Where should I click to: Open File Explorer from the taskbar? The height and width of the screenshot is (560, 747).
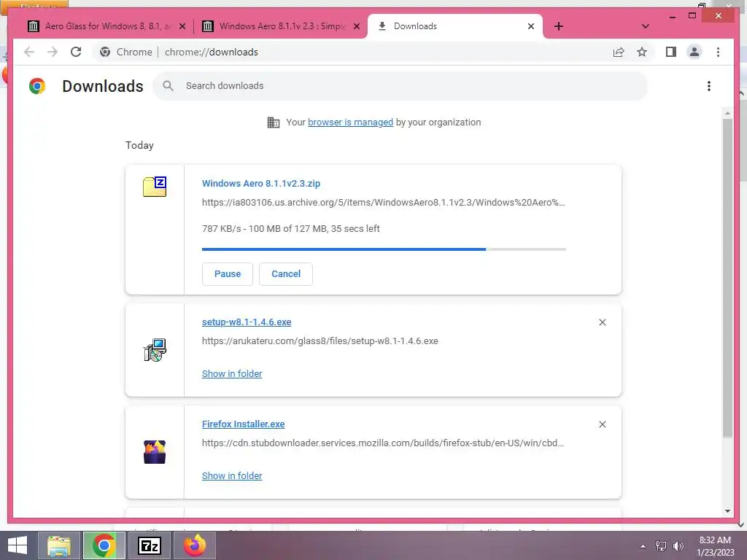click(59, 545)
